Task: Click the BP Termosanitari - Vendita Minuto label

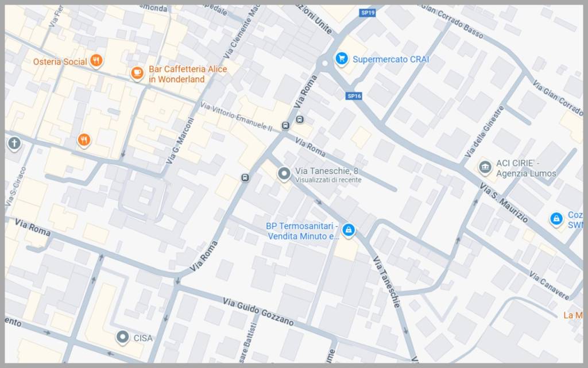Action: pos(302,231)
